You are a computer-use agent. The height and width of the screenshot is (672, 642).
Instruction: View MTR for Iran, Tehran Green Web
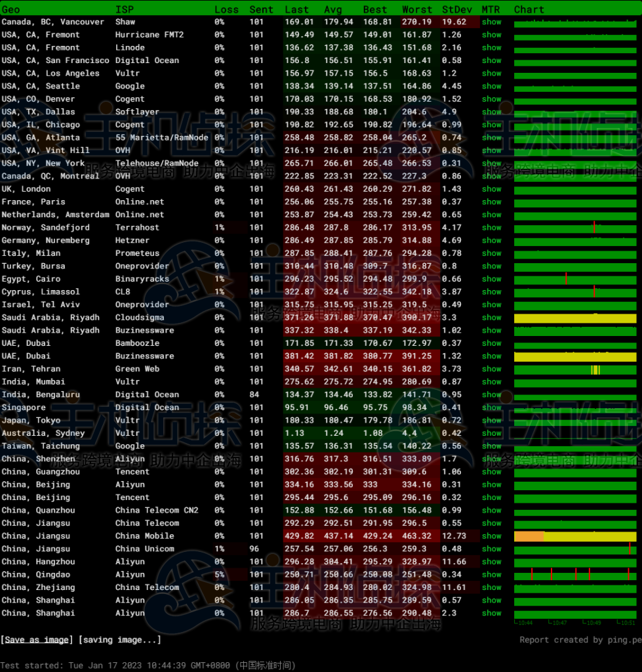click(491, 369)
